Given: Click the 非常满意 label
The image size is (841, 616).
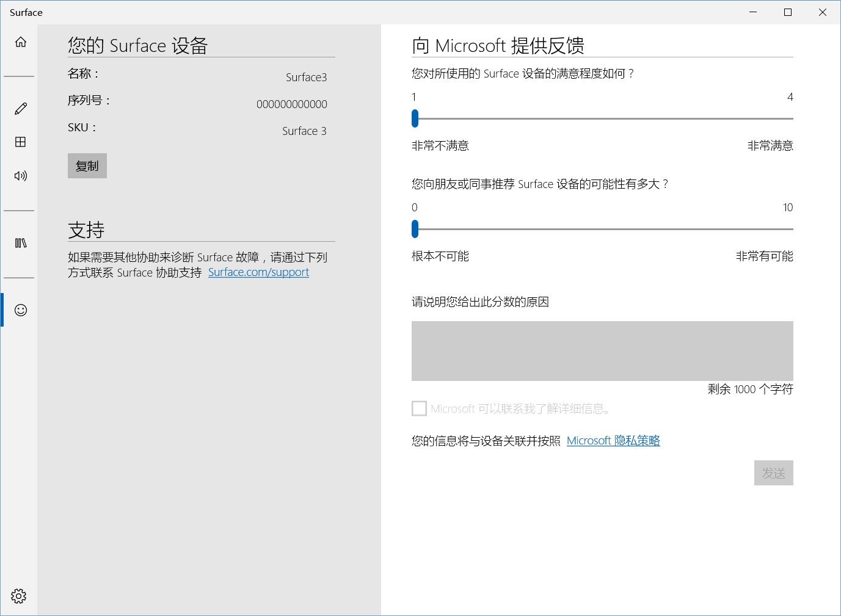Looking at the screenshot, I should pyautogui.click(x=770, y=146).
